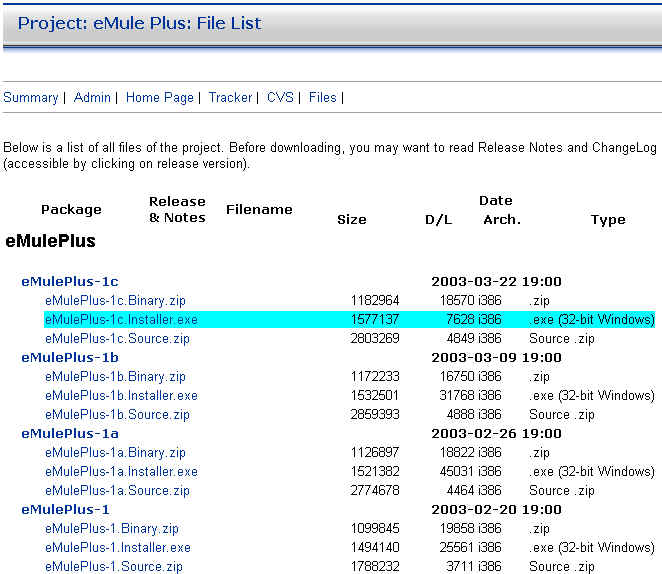Open eMulePlus-1a release notes

point(70,434)
